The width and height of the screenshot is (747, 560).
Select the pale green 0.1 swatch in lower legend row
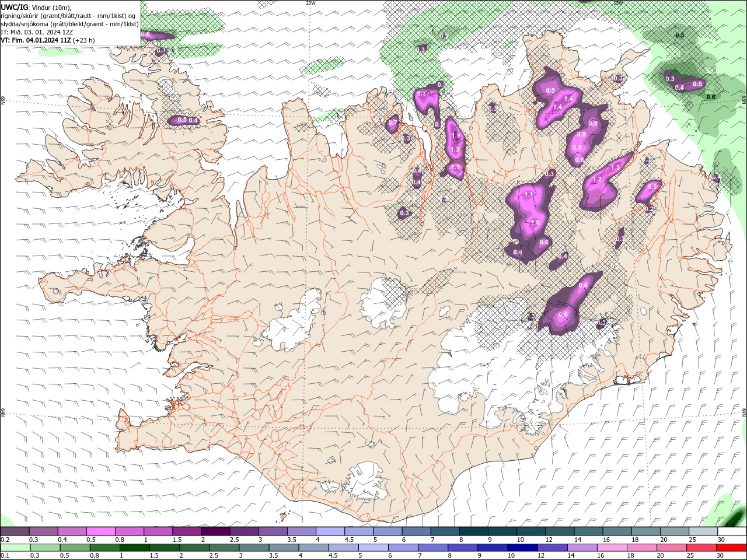(15, 548)
